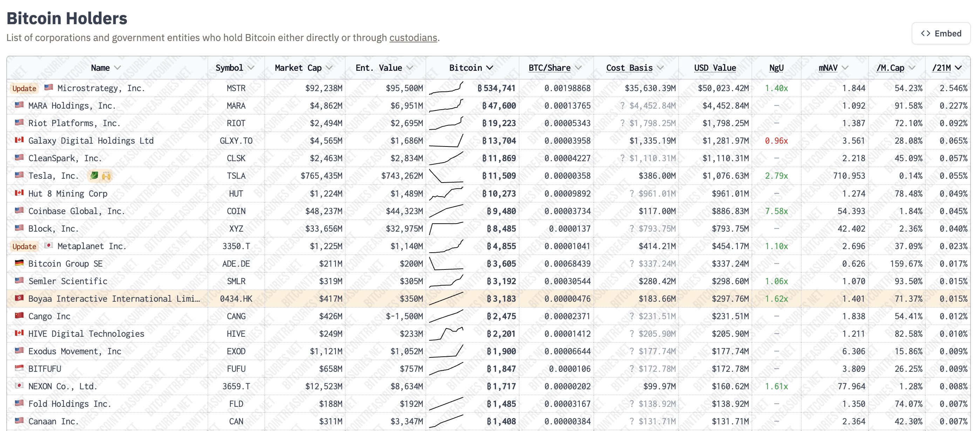The image size is (980, 431).
Task: Expand the Symbol column sort dropdown
Action: 251,68
